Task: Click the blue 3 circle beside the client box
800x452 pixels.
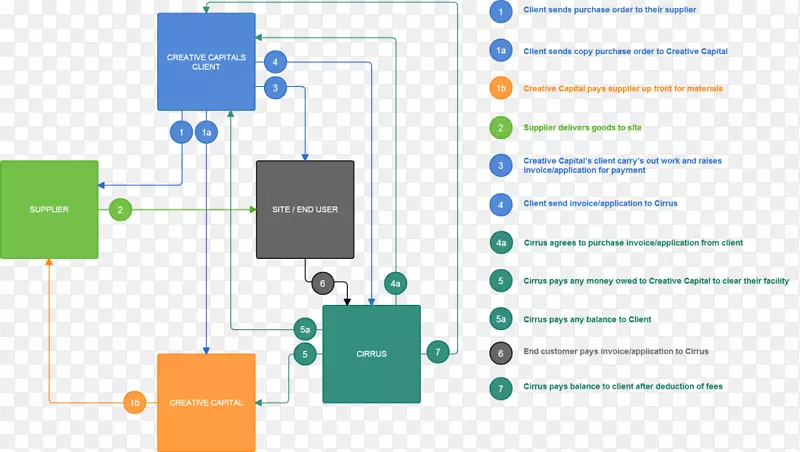Action: pos(275,88)
